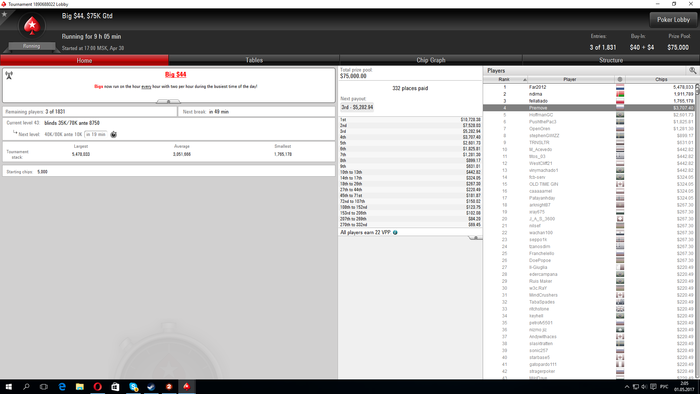The height and width of the screenshot is (394, 700).
Task: Open the Windows action center icon
Action: click(x=654, y=387)
